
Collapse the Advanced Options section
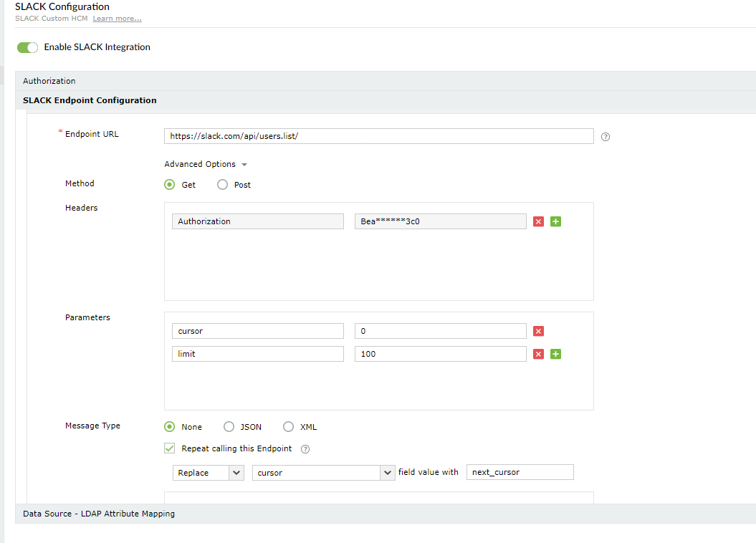click(205, 165)
